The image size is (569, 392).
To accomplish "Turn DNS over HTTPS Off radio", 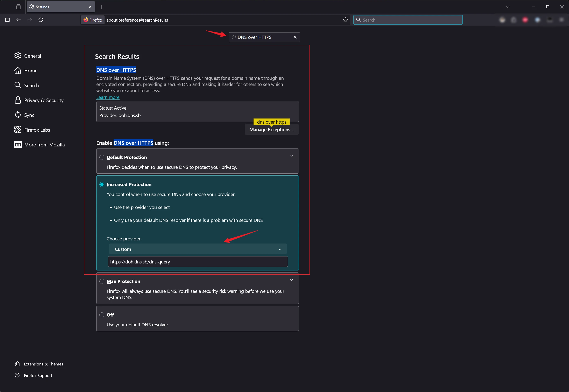I will point(102,315).
